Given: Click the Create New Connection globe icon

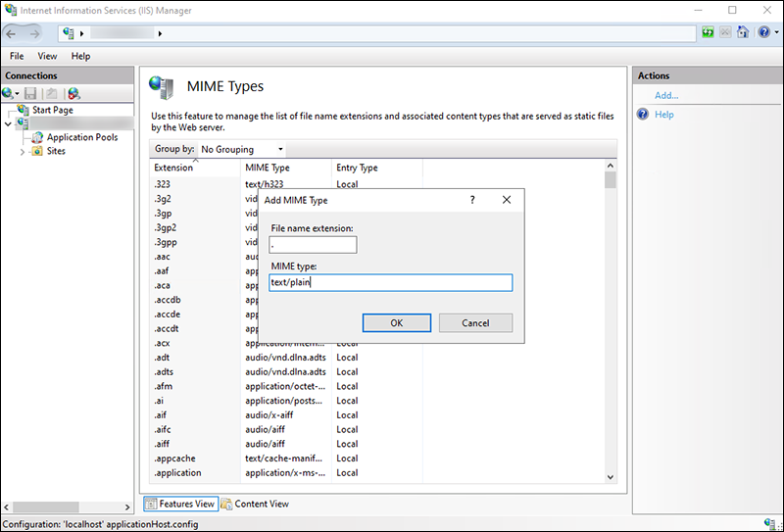Looking at the screenshot, I should pyautogui.click(x=10, y=93).
